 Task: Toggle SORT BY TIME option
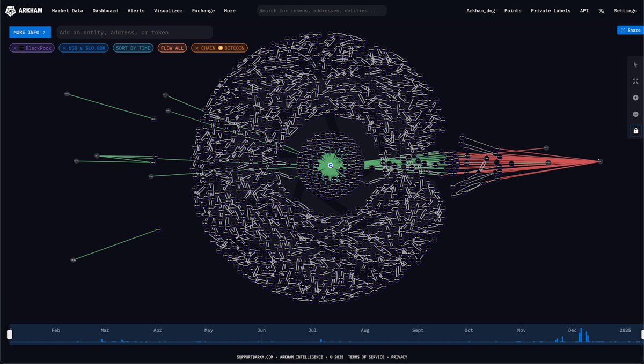133,48
